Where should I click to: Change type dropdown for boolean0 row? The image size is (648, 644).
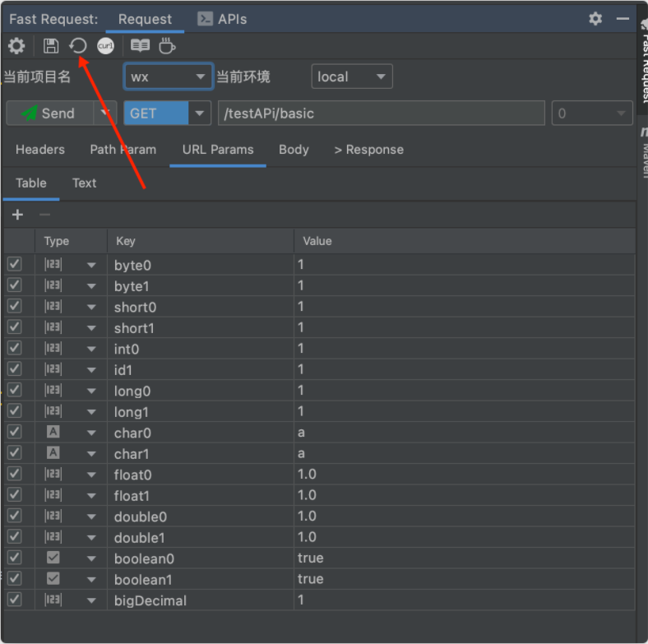tap(91, 558)
